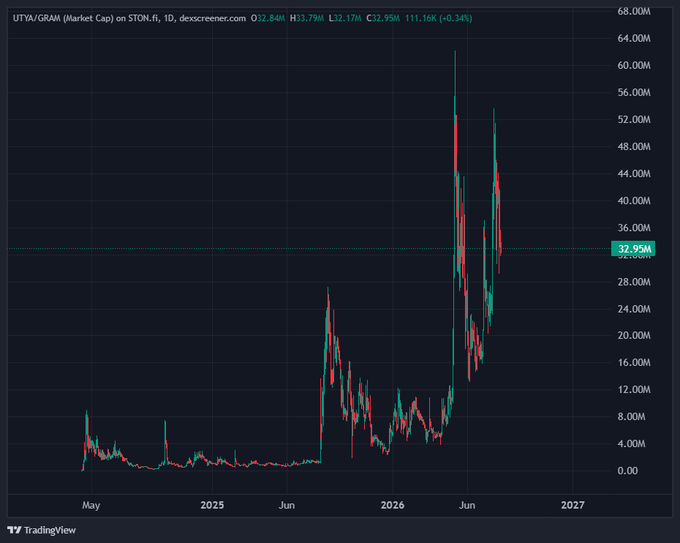Click the 4.00M price axis label
Screen dimensions: 680x543
[631, 444]
